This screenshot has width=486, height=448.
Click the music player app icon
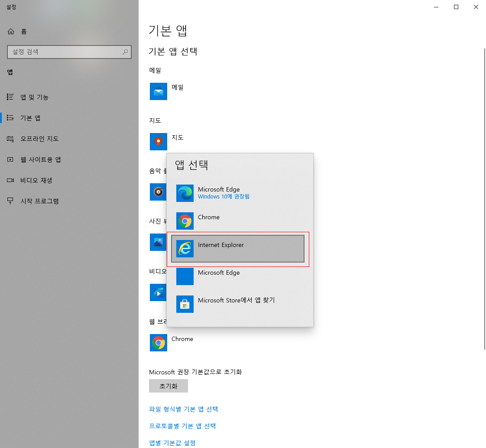tap(158, 192)
